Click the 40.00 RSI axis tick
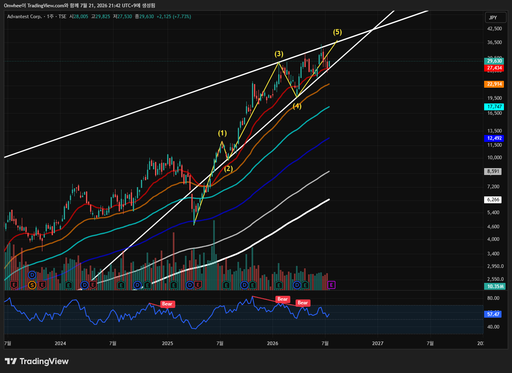The height and width of the screenshot is (373, 512). point(493,327)
